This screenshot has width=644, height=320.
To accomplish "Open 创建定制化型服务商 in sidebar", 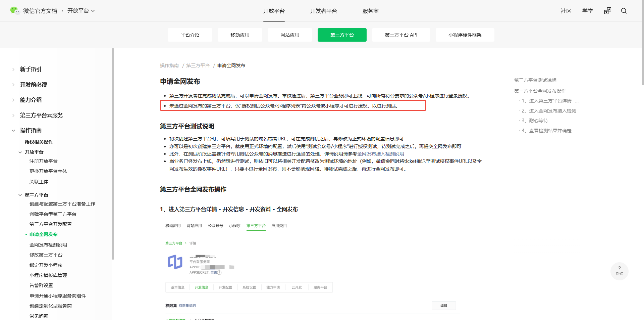I will (x=51, y=306).
